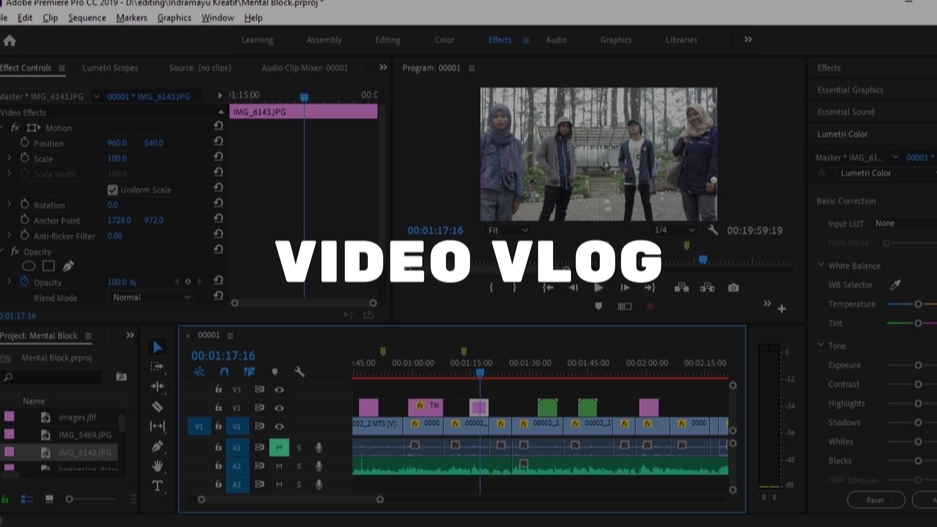Click the Lift button in Program monitor
937x527 pixels.
point(681,288)
